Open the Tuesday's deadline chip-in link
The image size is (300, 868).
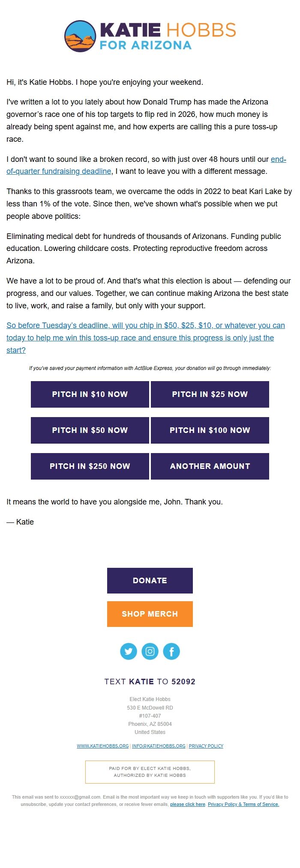pos(146,338)
